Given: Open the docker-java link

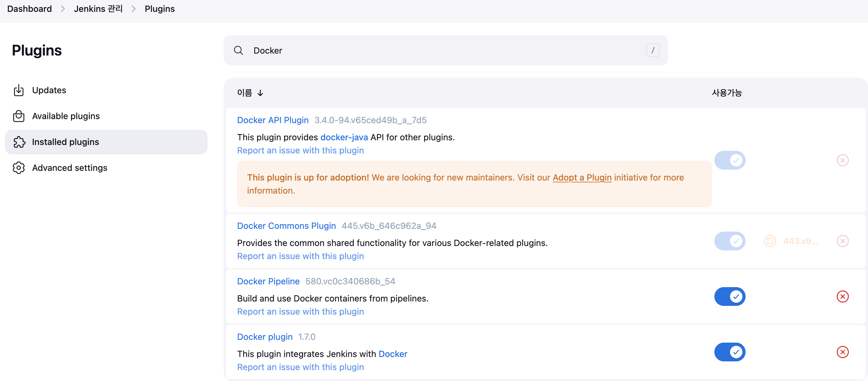Looking at the screenshot, I should point(344,137).
